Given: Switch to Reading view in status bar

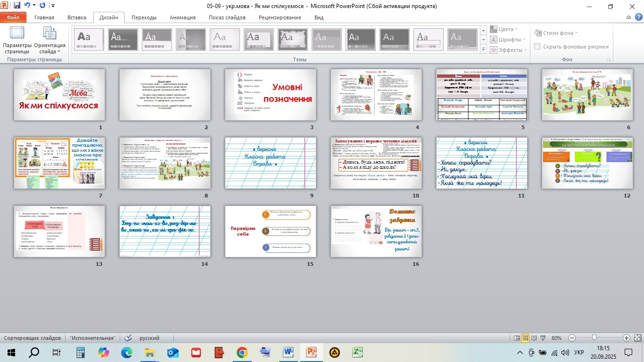Looking at the screenshot, I should 534,338.
